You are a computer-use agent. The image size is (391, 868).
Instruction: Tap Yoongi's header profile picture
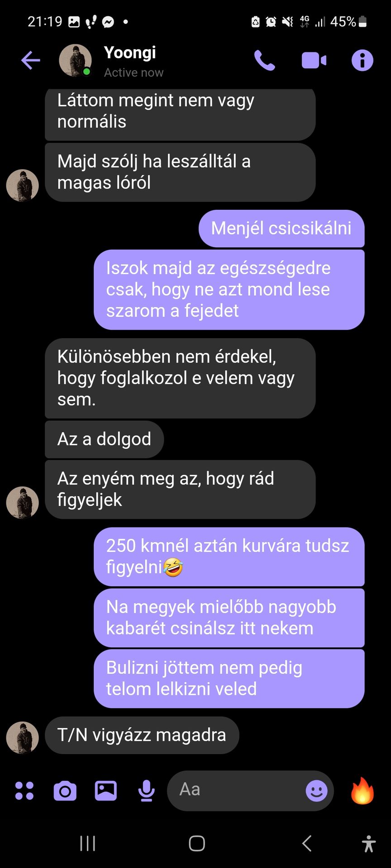pyautogui.click(x=75, y=60)
